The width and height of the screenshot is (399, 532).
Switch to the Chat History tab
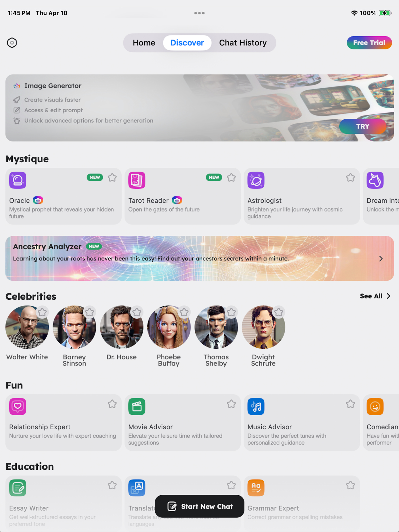pyautogui.click(x=243, y=43)
